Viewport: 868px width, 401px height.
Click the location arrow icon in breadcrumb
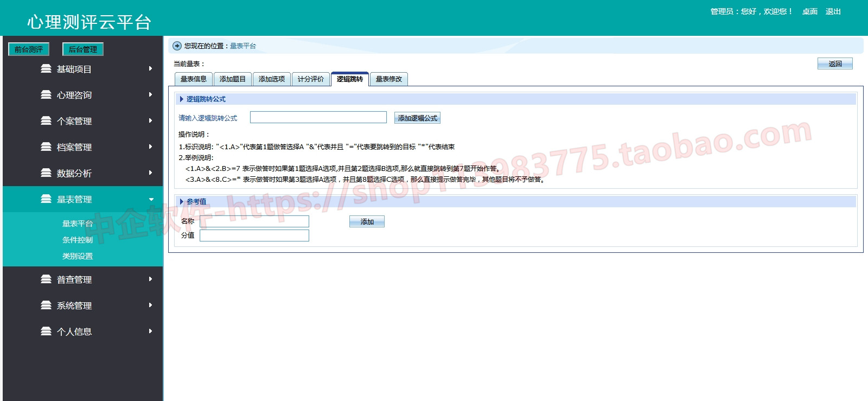(177, 46)
